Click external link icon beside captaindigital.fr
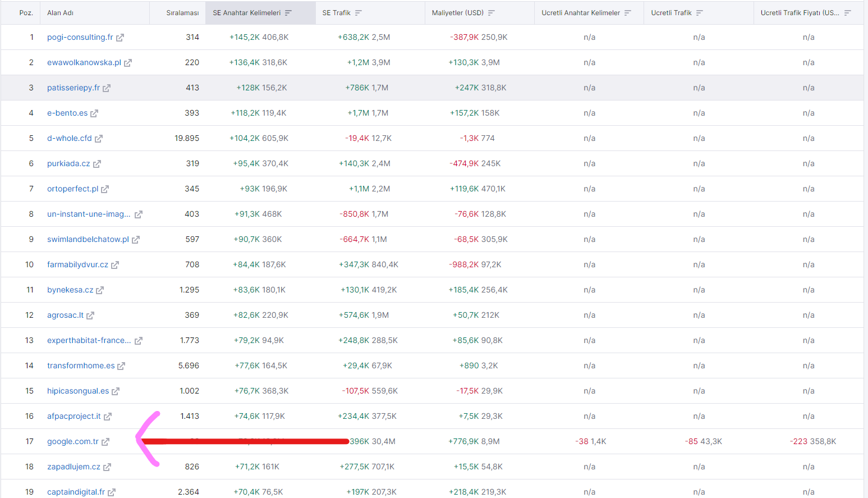The image size is (868, 498). coord(112,492)
